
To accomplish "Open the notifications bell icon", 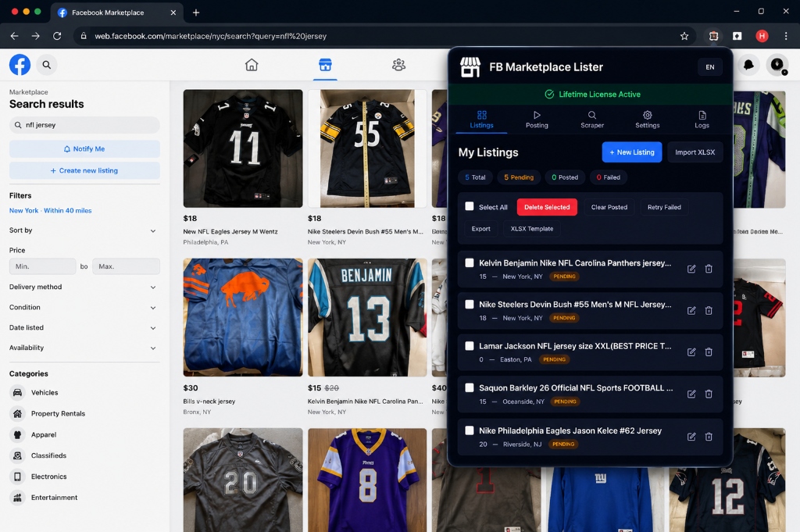I will (x=748, y=65).
